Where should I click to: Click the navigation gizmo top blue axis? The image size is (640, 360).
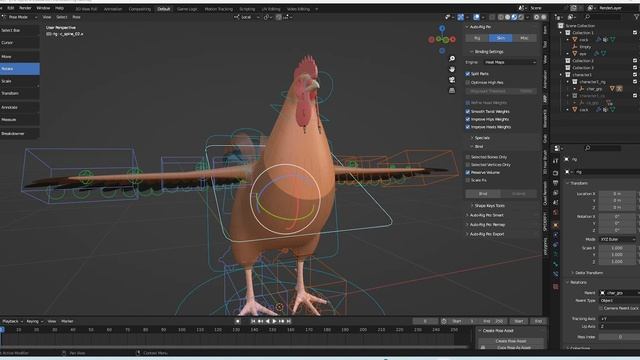(442, 29)
